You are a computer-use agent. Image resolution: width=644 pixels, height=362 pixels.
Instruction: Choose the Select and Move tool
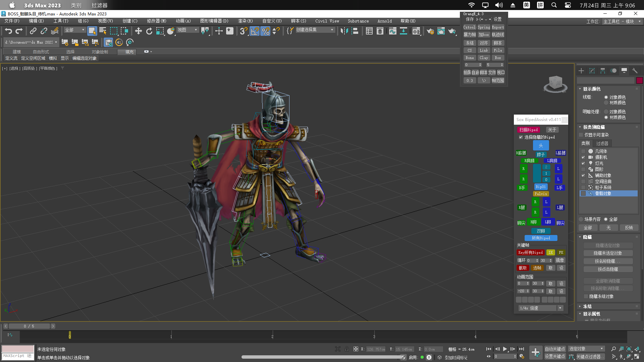(138, 31)
